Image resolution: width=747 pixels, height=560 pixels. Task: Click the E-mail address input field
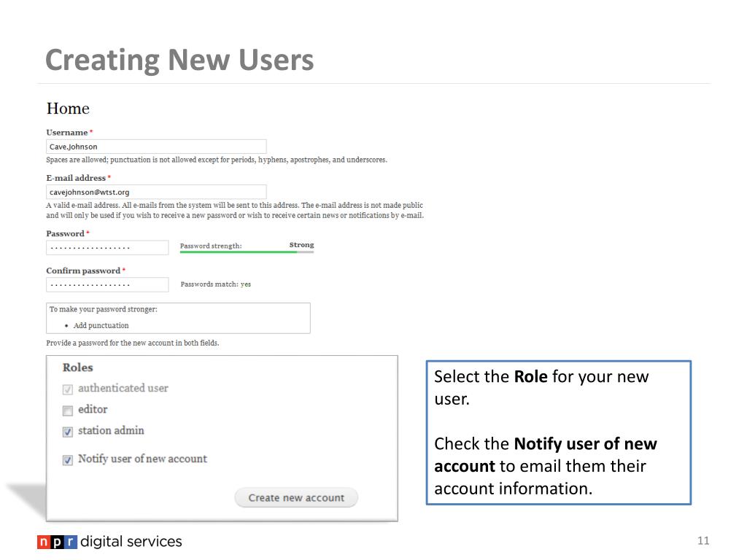point(156,192)
